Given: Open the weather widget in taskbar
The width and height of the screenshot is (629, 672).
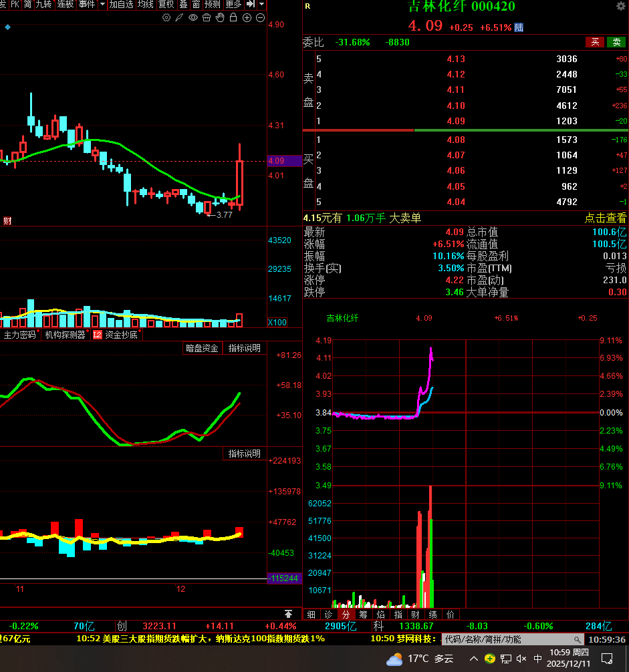Looking at the screenshot, I should (420, 659).
